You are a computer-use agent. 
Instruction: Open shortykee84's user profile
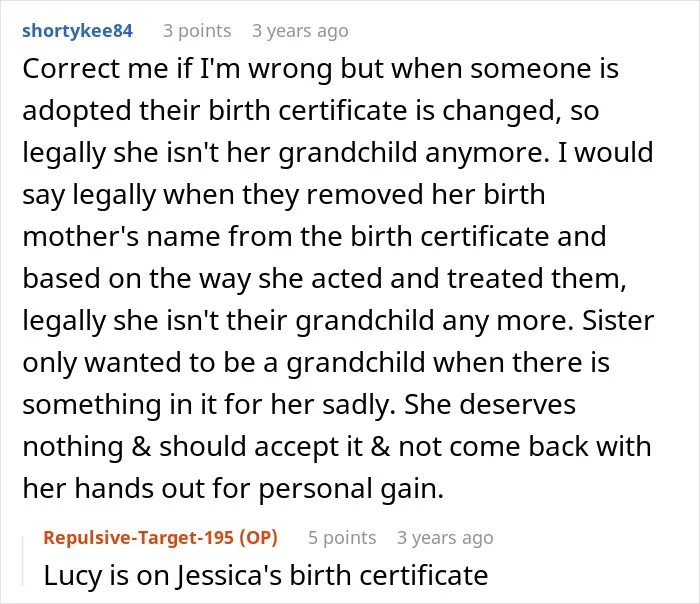[x=77, y=31]
